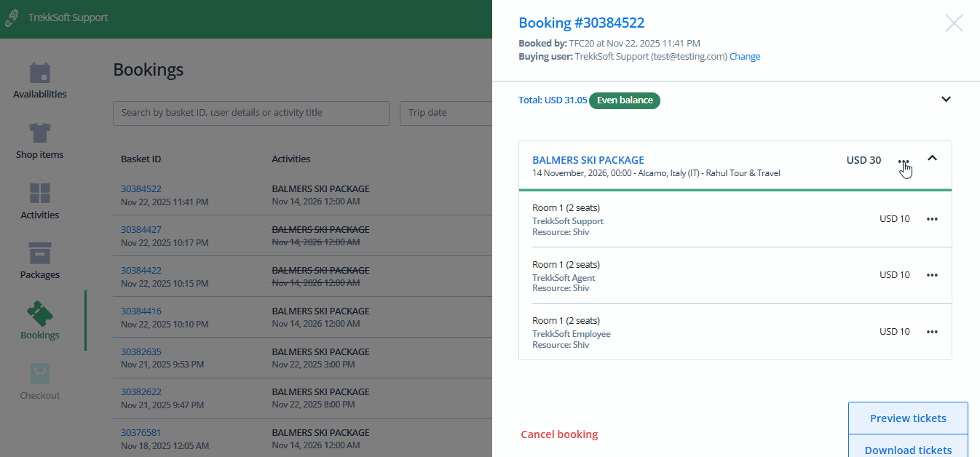The image size is (980, 457).
Task: Click Preview tickets
Action: pos(908,418)
